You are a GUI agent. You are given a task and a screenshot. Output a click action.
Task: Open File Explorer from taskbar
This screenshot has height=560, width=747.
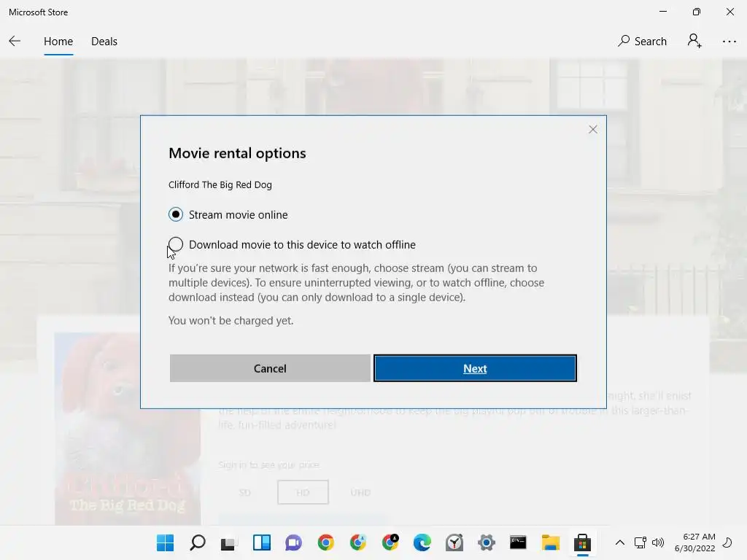(550, 542)
